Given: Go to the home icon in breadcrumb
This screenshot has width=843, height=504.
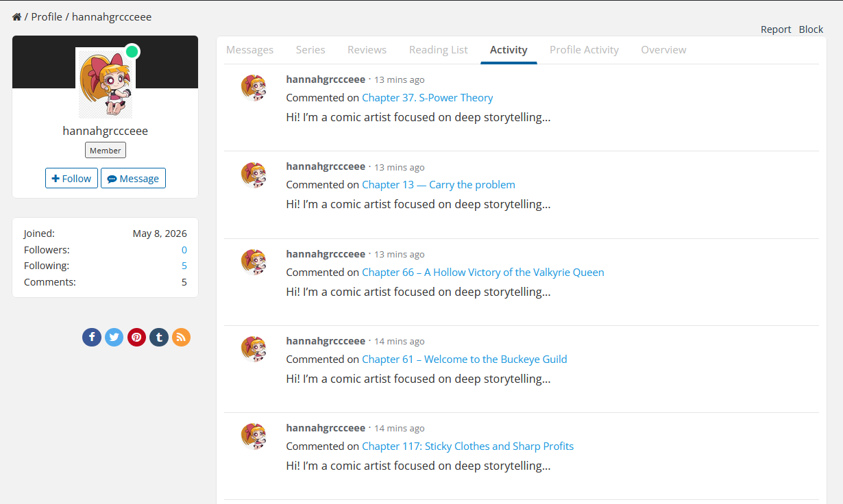Looking at the screenshot, I should pyautogui.click(x=17, y=17).
